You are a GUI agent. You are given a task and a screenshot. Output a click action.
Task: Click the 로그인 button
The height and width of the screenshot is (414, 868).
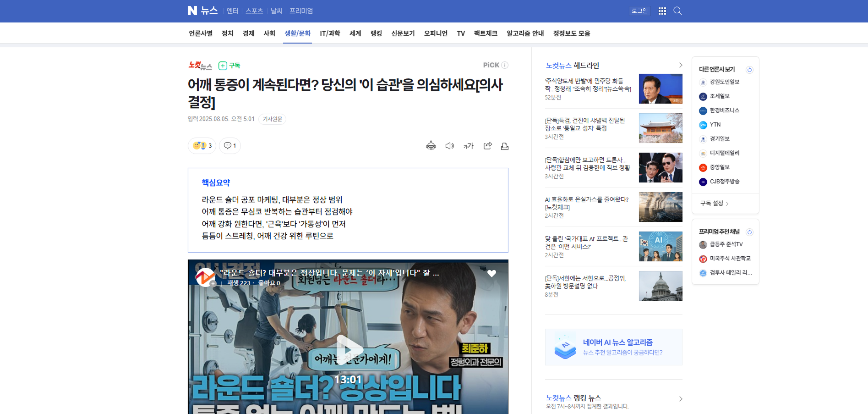coord(639,11)
